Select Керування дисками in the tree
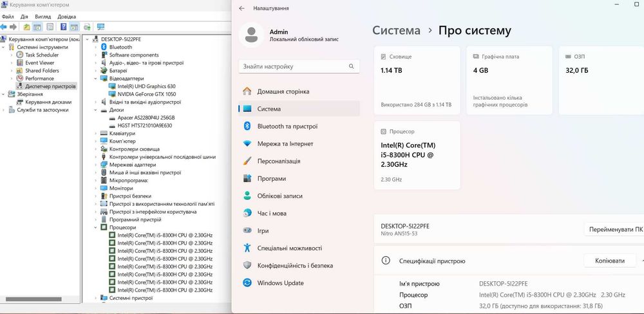Screen dimensions: 644x314 tap(48, 102)
